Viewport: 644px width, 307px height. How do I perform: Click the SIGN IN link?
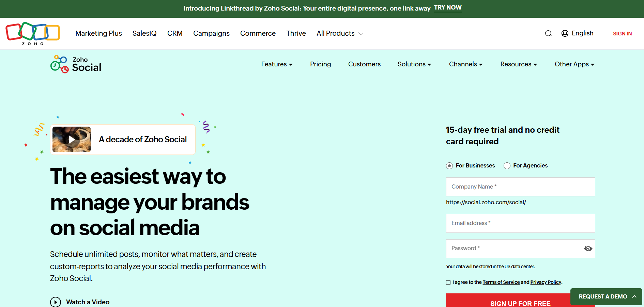tap(622, 33)
